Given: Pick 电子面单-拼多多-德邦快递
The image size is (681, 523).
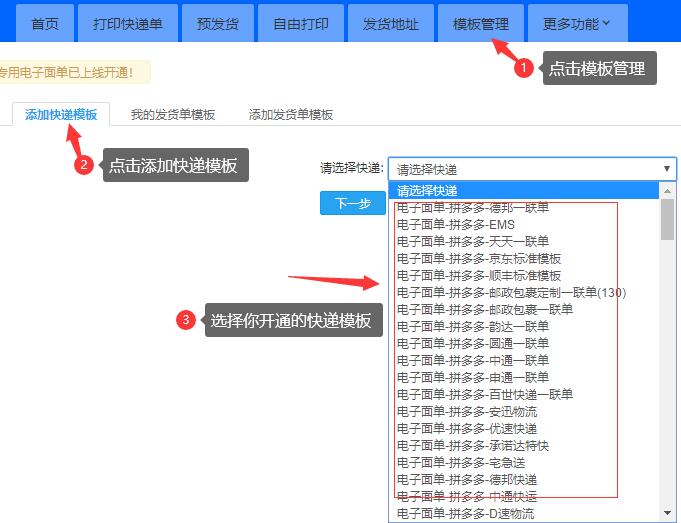Looking at the screenshot, I should pyautogui.click(x=523, y=479).
